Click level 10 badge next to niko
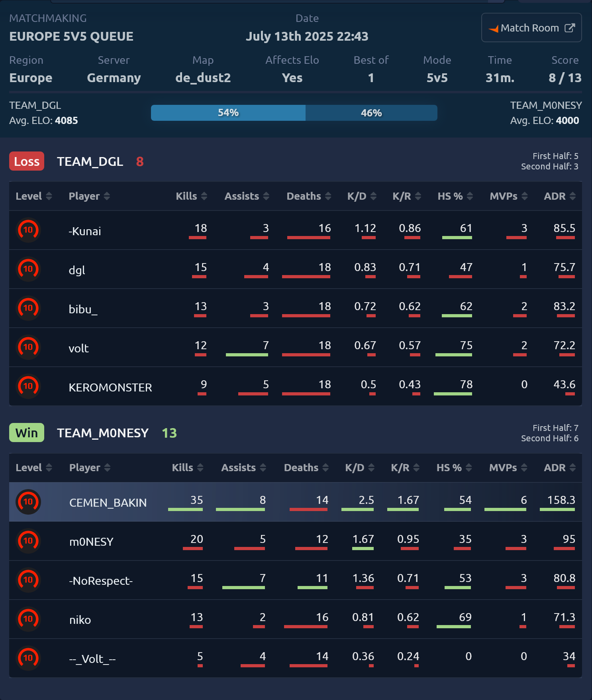This screenshot has height=700, width=592. coord(28,619)
